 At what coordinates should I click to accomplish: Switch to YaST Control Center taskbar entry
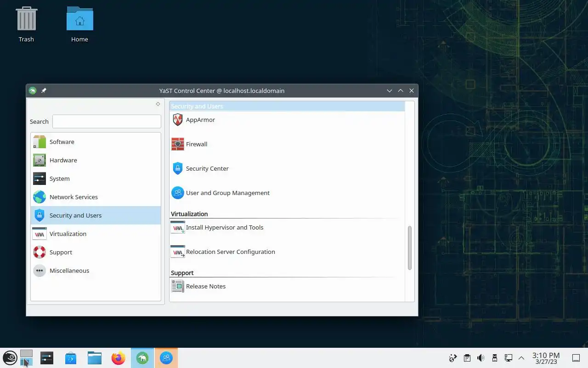point(142,358)
